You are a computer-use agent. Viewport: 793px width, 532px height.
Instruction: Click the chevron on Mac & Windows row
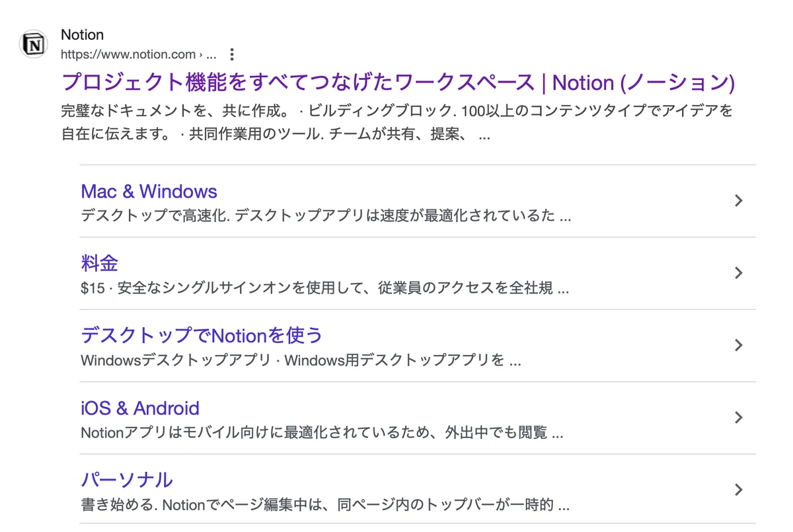(x=739, y=201)
